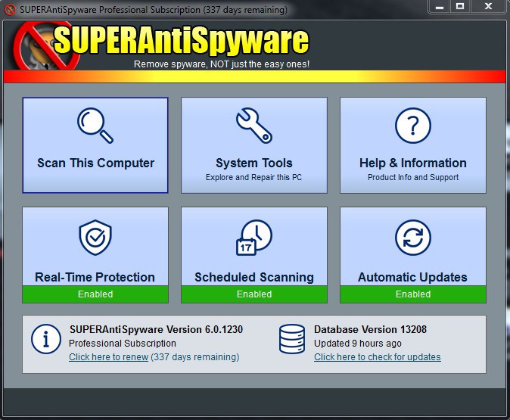Screen dimensions: 510x420
Task: Open Scan This Computer label
Action: pos(95,163)
